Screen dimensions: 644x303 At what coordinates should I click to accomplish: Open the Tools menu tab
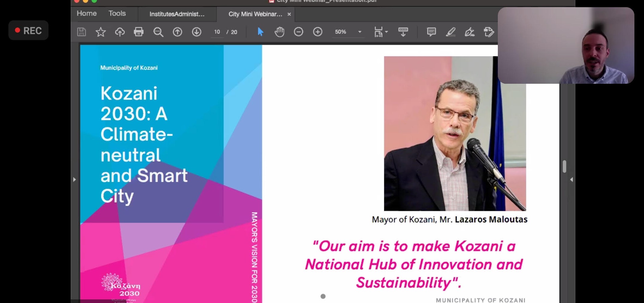[x=117, y=13]
